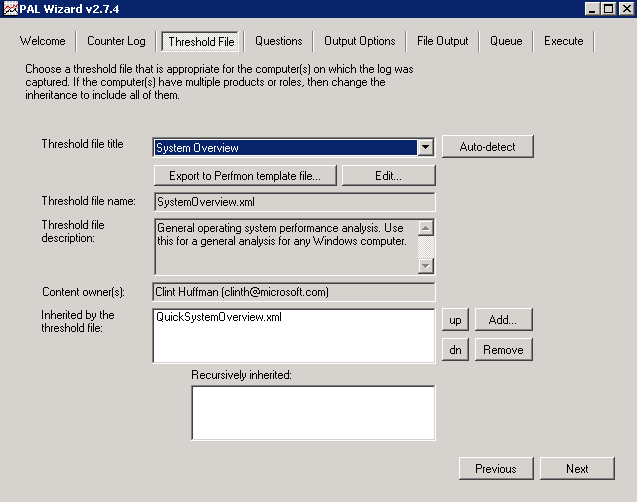Screen dimensions: 637x502
Task: Click the PAL Wizard title bar icon
Action: [11, 9]
